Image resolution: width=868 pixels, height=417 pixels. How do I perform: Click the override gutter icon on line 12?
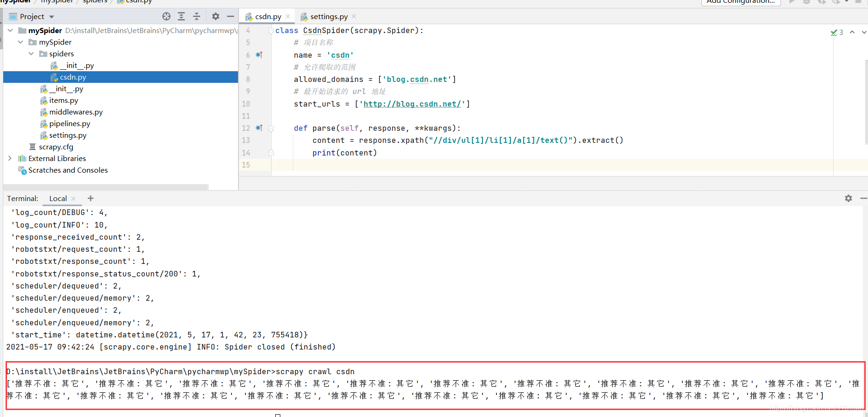click(259, 128)
